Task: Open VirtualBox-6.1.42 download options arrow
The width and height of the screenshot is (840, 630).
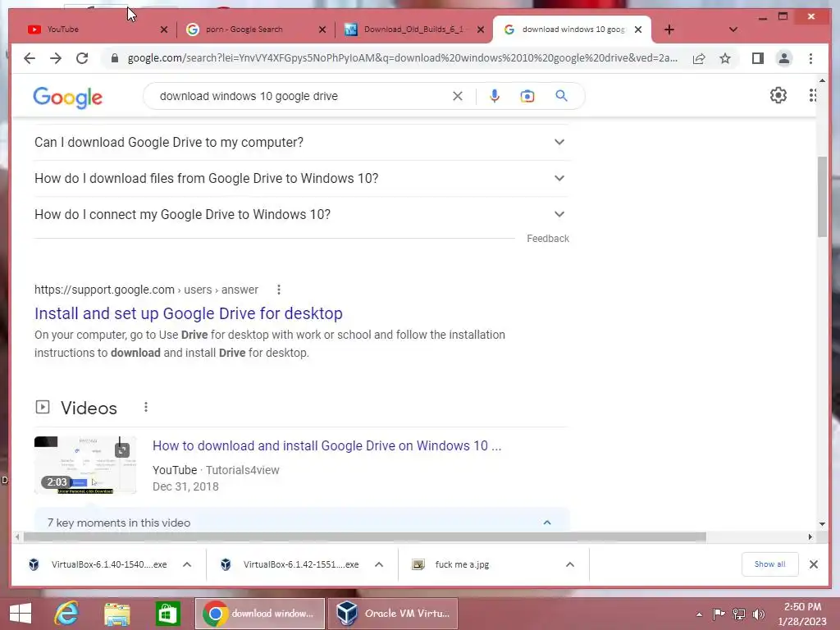Action: 379,564
